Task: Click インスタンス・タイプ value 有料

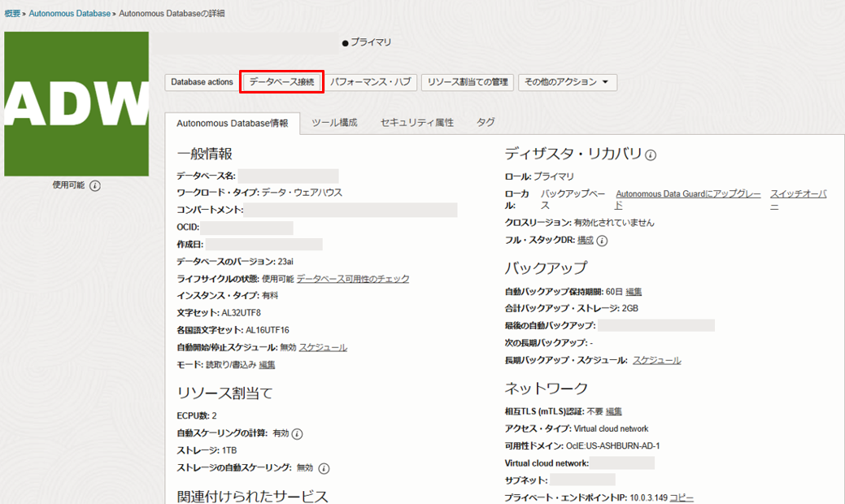Action: tap(270, 296)
